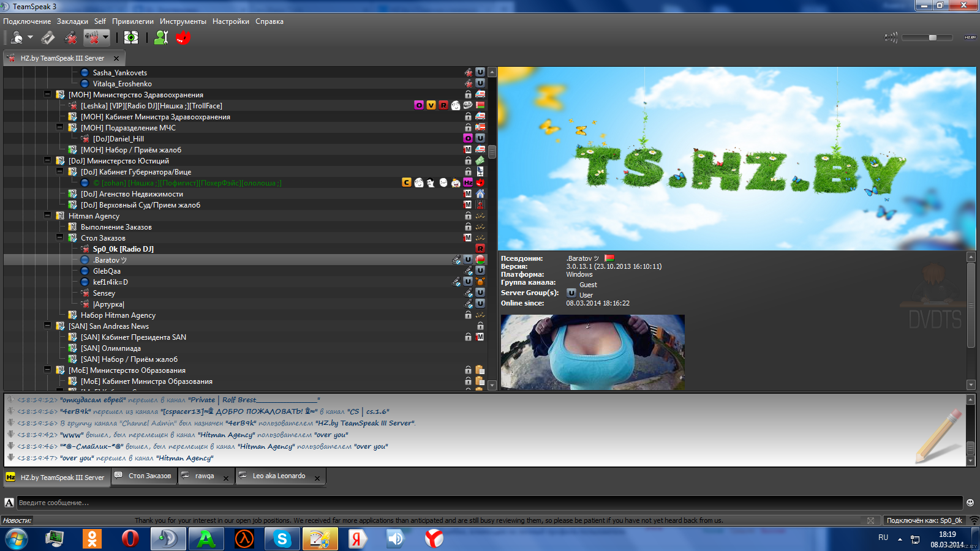Screen dimensions: 980x551
Task: Toggle away status with the clock-person icon
Action: (x=17, y=38)
